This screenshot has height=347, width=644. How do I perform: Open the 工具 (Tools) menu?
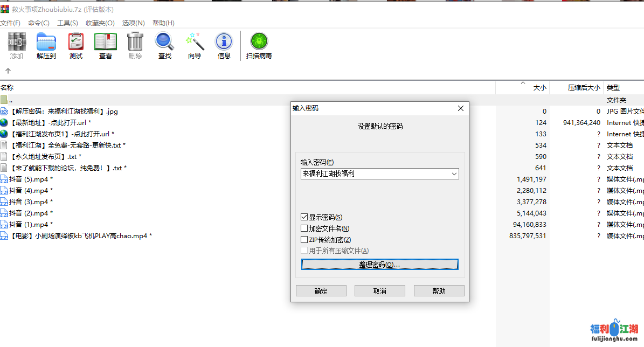(x=67, y=23)
